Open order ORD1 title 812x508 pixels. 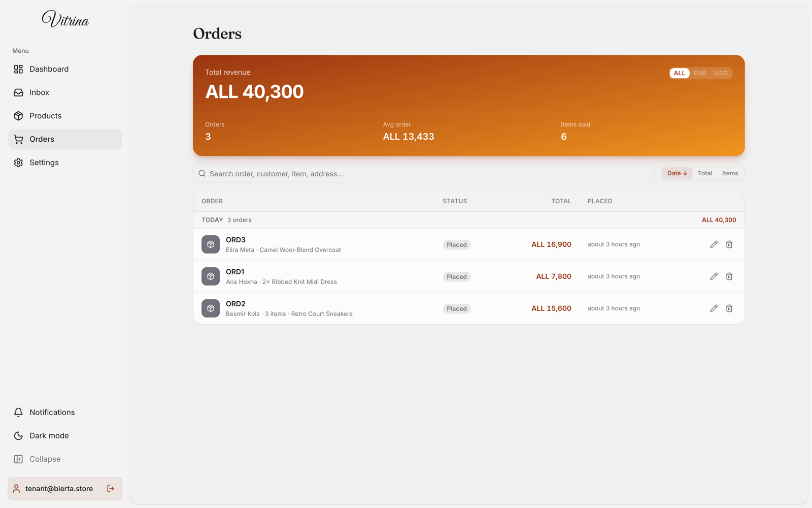[x=235, y=272]
